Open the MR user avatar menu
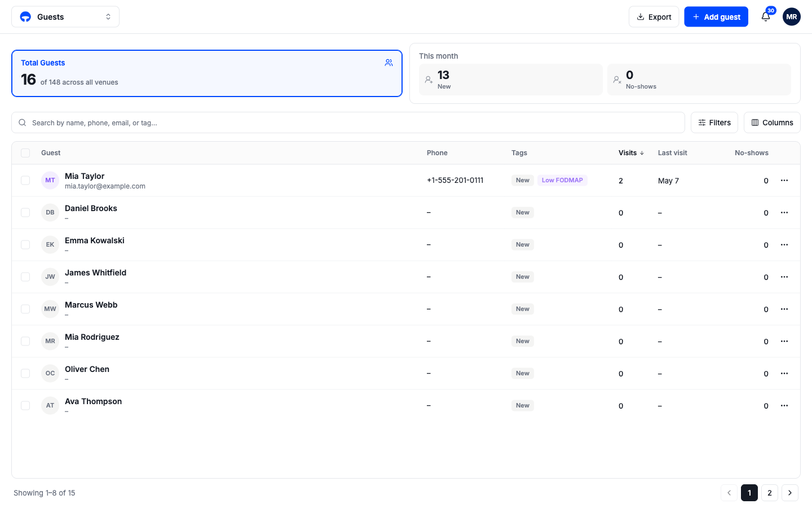Screen dimensions: 812x508 792,17
